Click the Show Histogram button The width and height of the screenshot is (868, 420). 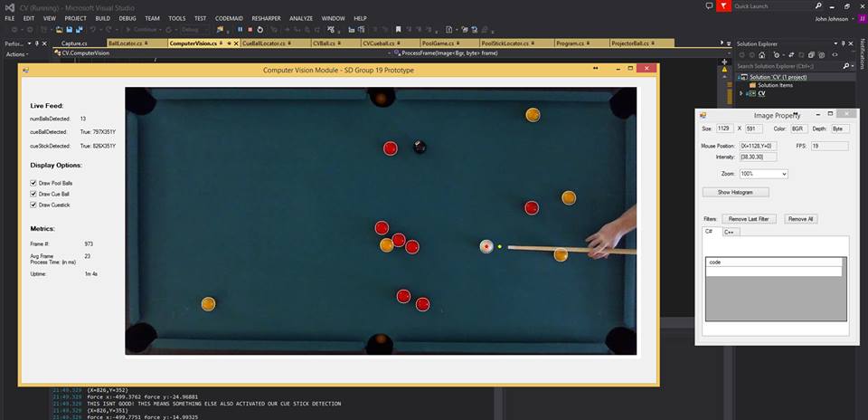(735, 192)
